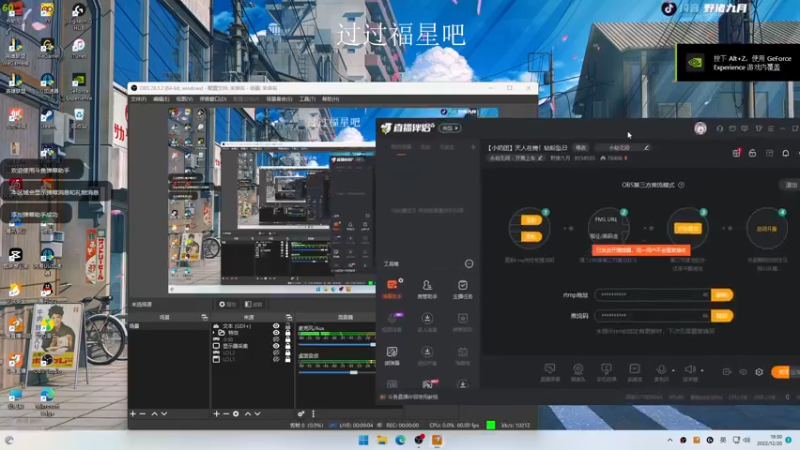
Task: Click the notification bell icon in 直播伴侣
Action: pos(786,153)
